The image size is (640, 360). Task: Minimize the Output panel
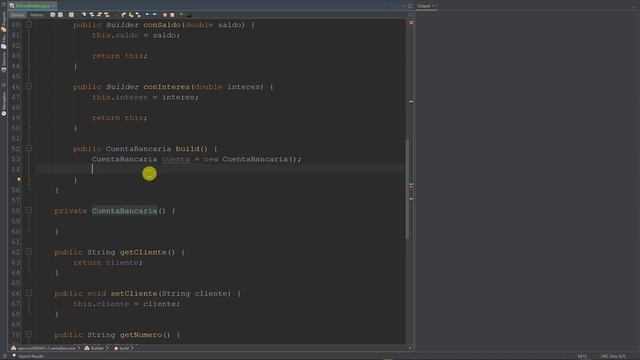[x=634, y=6]
